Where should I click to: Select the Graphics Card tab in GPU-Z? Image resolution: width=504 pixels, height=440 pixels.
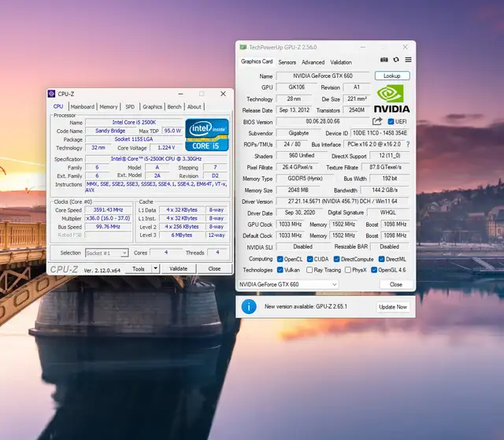[257, 61]
